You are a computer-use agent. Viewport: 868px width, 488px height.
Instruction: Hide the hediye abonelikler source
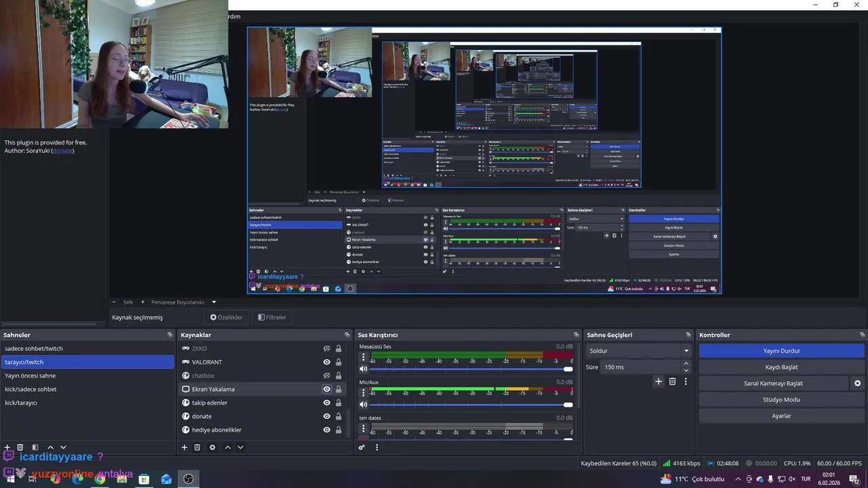point(327,430)
